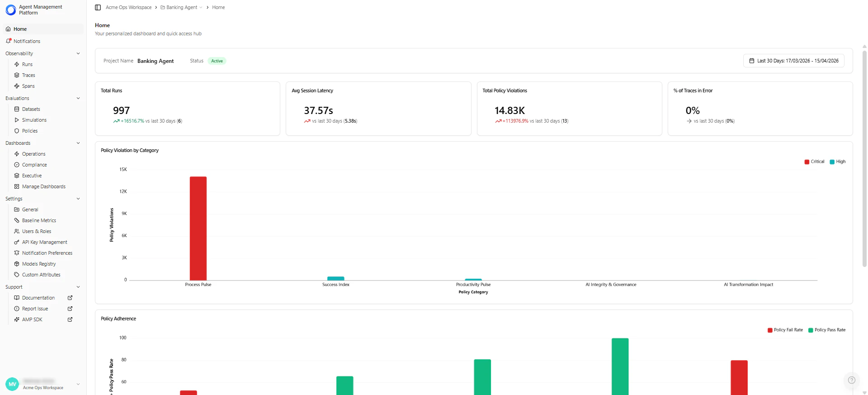
Task: Click the Users & Roles icon
Action: 17,231
